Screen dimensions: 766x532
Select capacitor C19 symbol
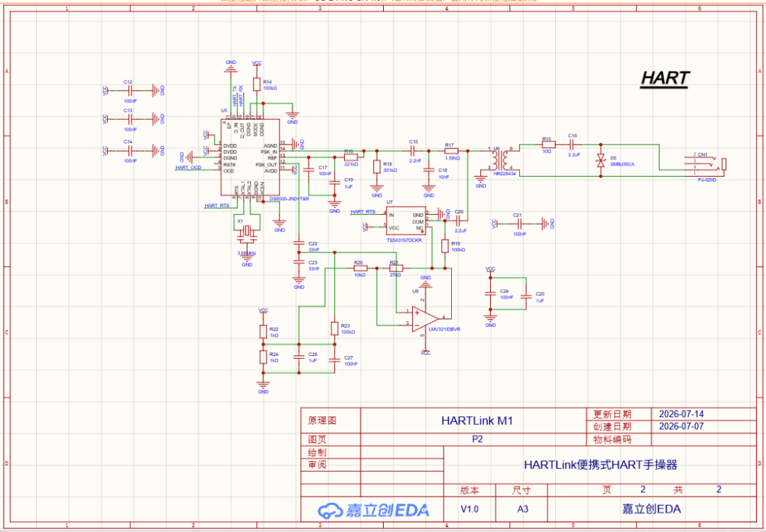click(x=335, y=182)
